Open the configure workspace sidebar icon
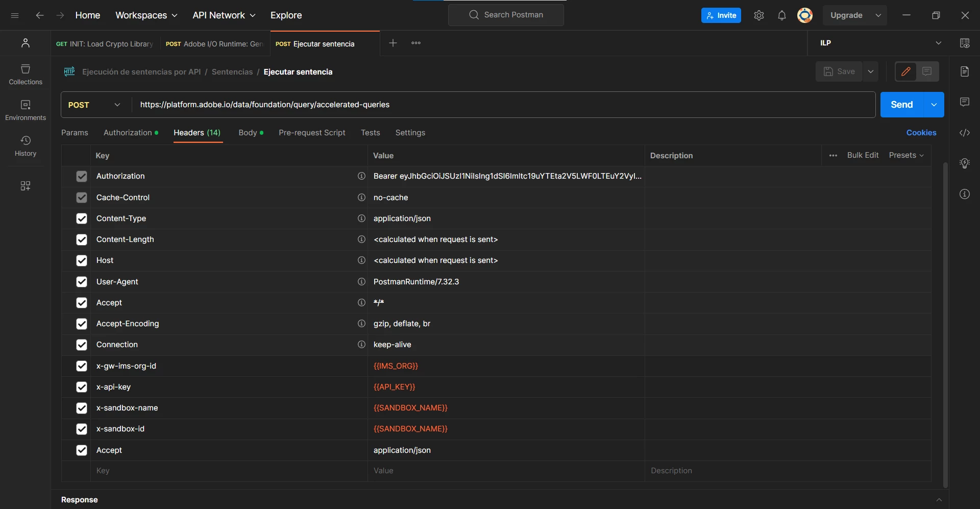 [x=26, y=185]
